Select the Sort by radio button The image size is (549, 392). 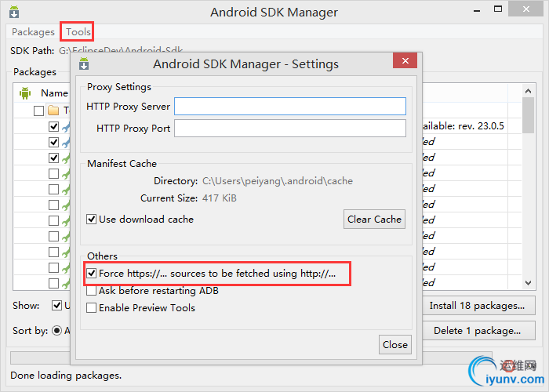[56, 330]
